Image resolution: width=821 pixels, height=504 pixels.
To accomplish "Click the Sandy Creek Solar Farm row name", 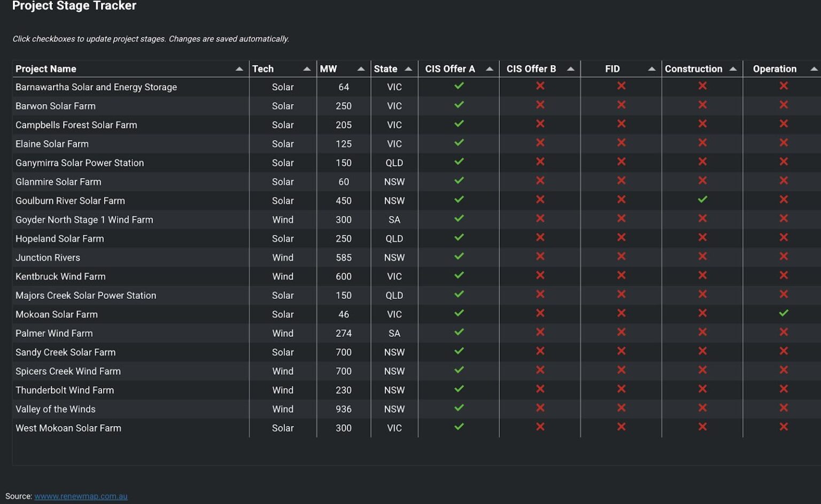I will (x=65, y=352).
